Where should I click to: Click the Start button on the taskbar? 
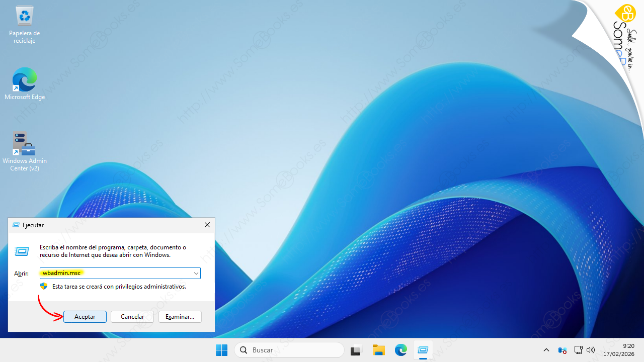click(221, 349)
